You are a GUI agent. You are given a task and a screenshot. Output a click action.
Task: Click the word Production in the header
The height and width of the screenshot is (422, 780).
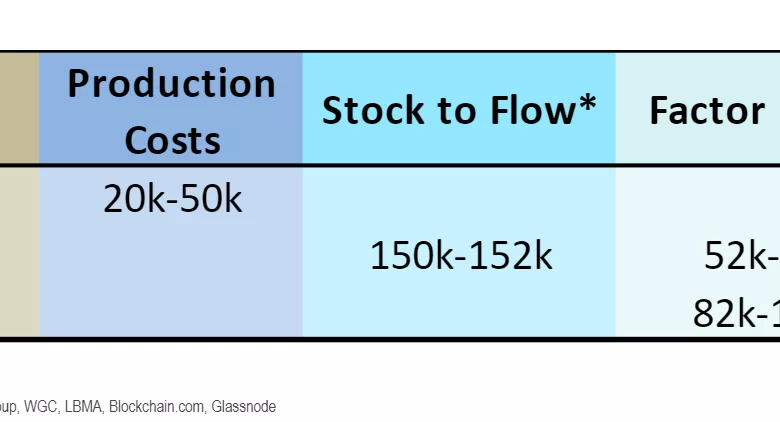coord(171,83)
